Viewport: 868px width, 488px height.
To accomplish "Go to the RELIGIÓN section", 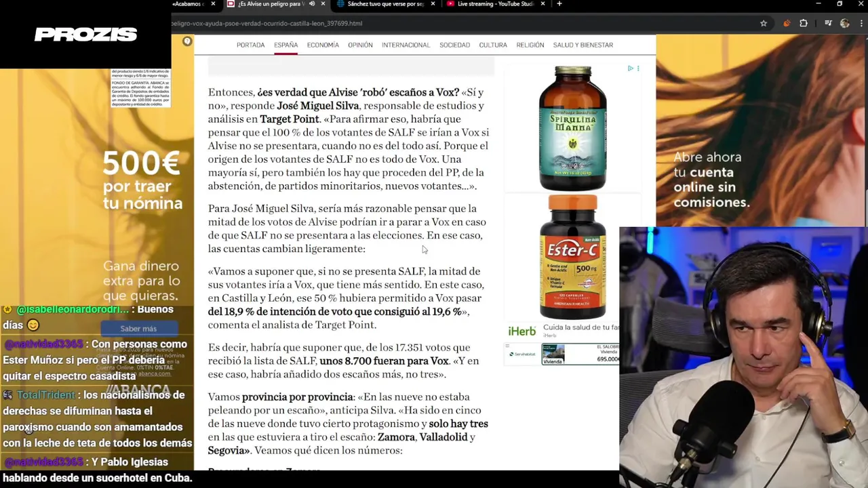I will coord(530,45).
